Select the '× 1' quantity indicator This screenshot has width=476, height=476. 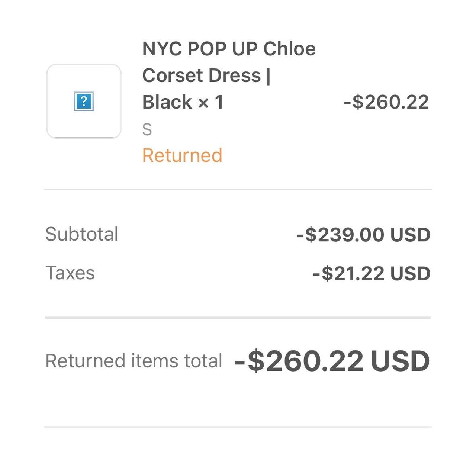pyautogui.click(x=211, y=102)
